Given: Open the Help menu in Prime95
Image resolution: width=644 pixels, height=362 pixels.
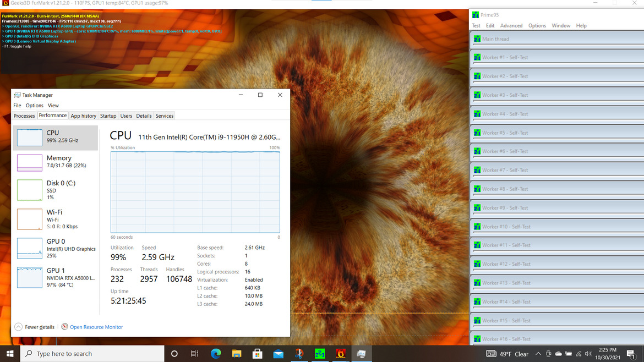Looking at the screenshot, I should [x=582, y=25].
